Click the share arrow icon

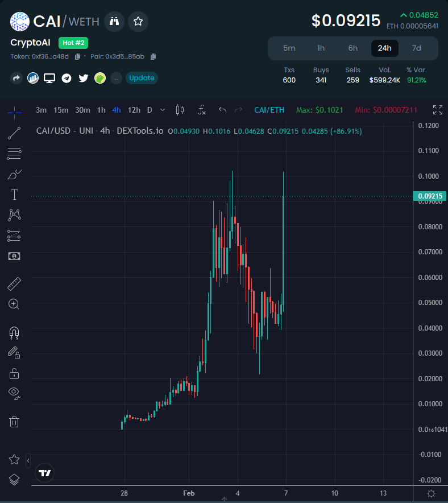[16, 78]
